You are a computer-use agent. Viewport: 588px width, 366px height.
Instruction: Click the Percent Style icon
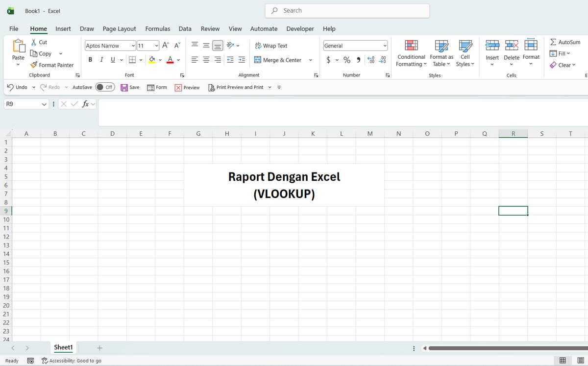click(346, 59)
